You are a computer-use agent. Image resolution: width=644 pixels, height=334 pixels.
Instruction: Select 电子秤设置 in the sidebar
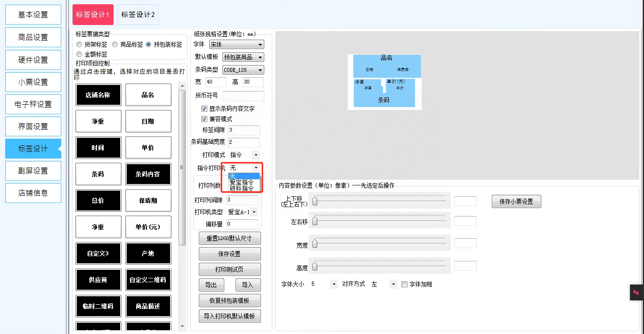tap(33, 104)
